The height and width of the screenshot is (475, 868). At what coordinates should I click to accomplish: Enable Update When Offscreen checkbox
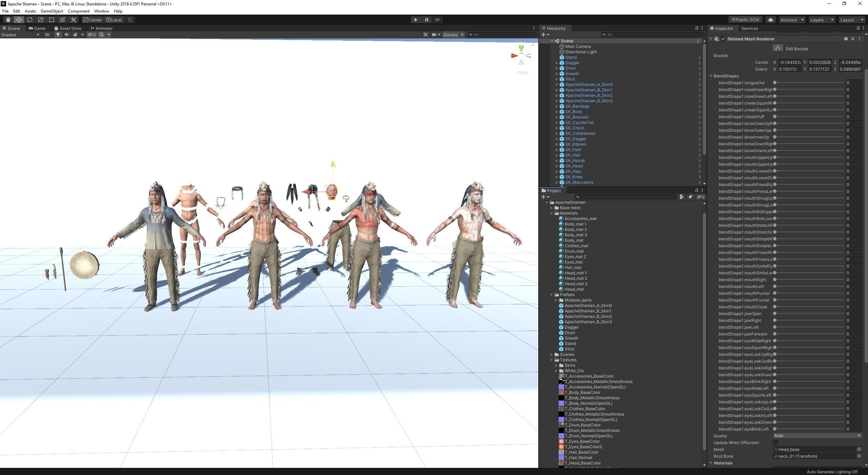point(775,442)
